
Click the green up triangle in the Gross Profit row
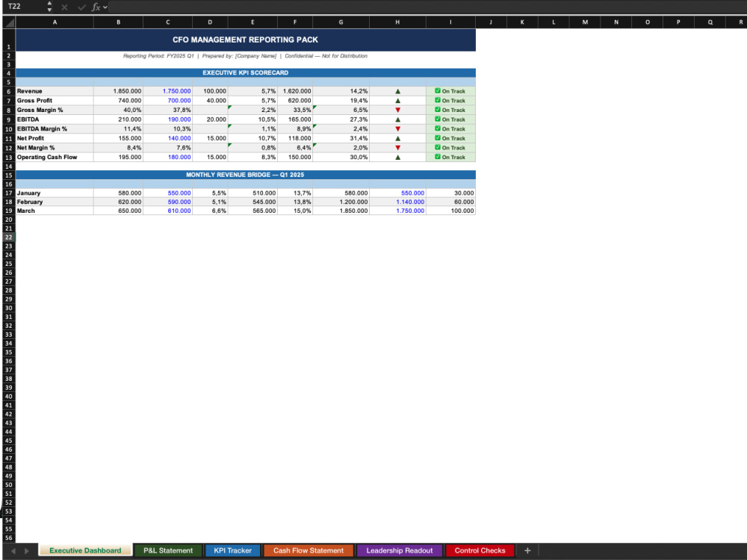click(398, 101)
